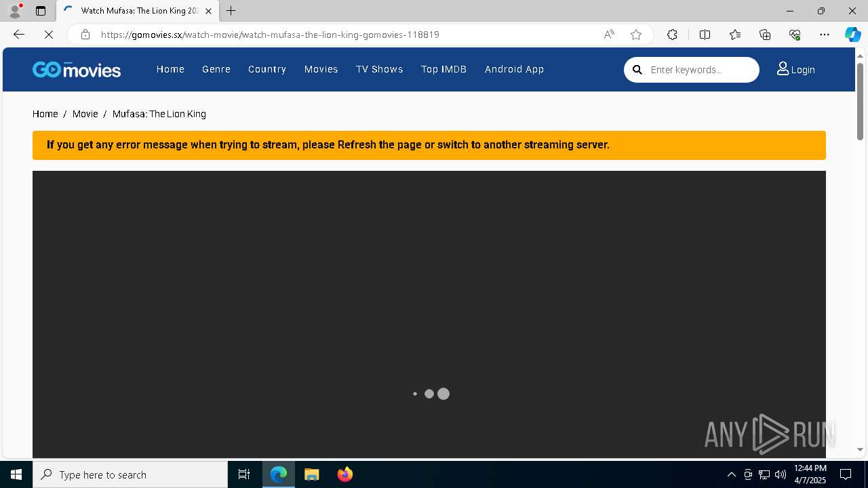Viewport: 868px width, 488px height.
Task: Go to Movies section
Action: 321,69
